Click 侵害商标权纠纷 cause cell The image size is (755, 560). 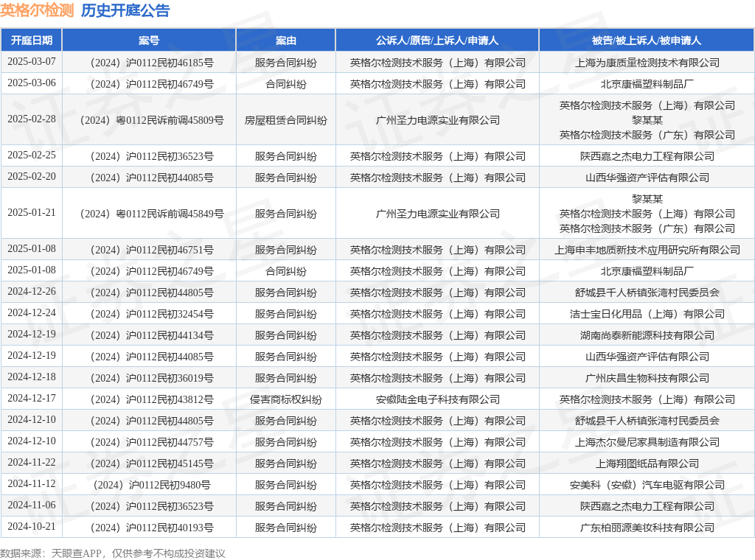[x=285, y=399]
